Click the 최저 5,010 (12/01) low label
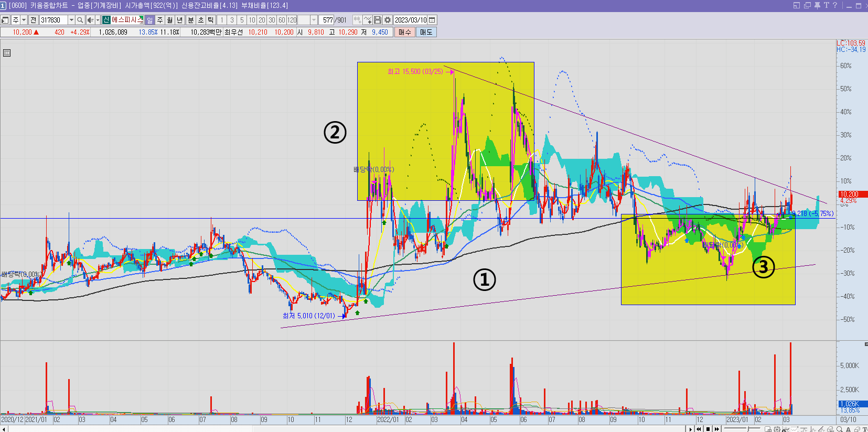Image resolution: width=868 pixels, height=432 pixels. [x=308, y=316]
